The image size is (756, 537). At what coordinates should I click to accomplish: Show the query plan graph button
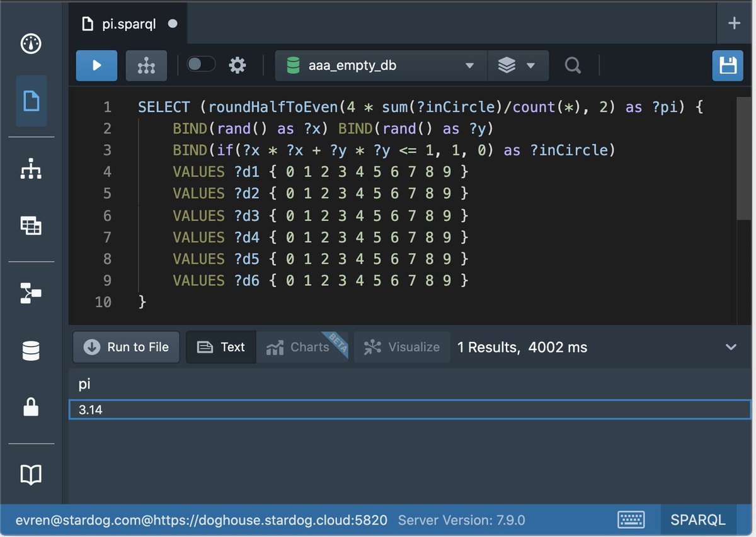(x=146, y=65)
